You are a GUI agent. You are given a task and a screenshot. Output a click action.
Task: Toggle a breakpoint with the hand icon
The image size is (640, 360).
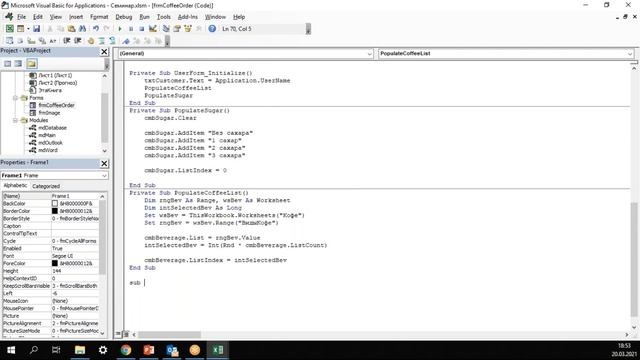[x=91, y=40]
